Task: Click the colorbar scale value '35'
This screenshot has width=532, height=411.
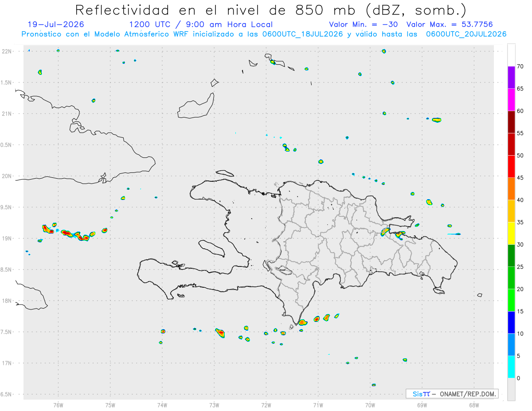Action: (520, 222)
